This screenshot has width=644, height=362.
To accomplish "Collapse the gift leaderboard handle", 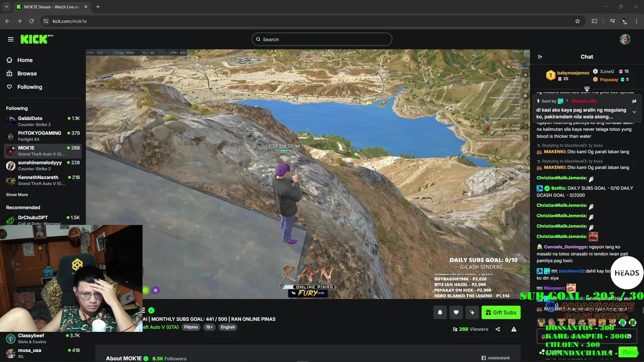I will tap(587, 89).
